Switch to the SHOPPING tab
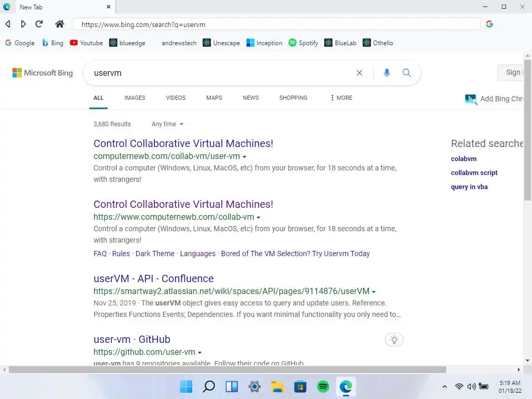 click(294, 98)
